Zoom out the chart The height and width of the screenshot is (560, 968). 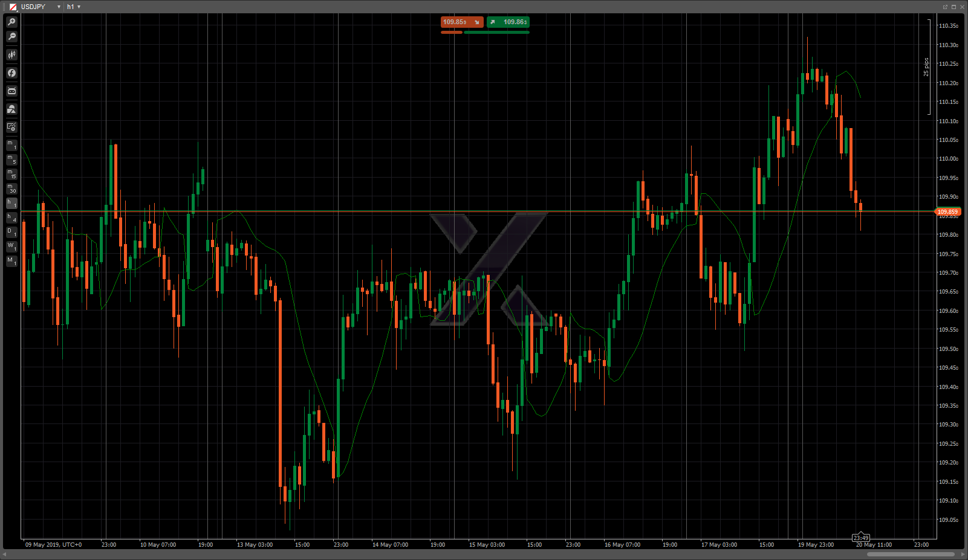pos(11,37)
